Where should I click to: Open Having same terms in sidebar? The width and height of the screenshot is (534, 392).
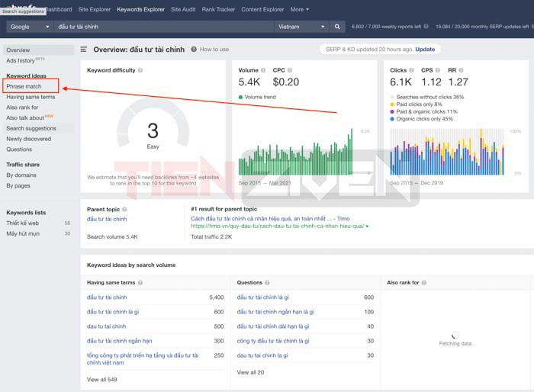point(31,97)
